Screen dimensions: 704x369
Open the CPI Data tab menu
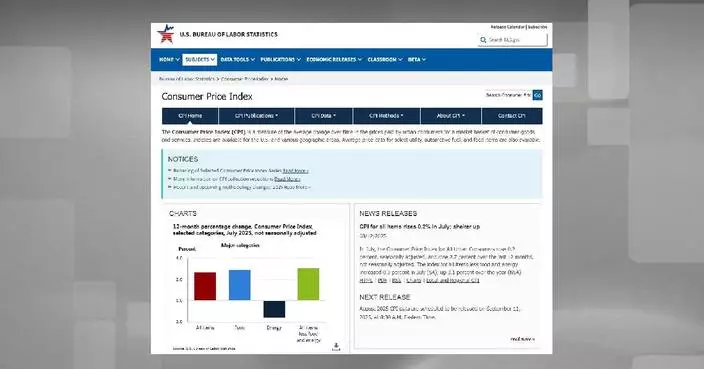(x=324, y=116)
